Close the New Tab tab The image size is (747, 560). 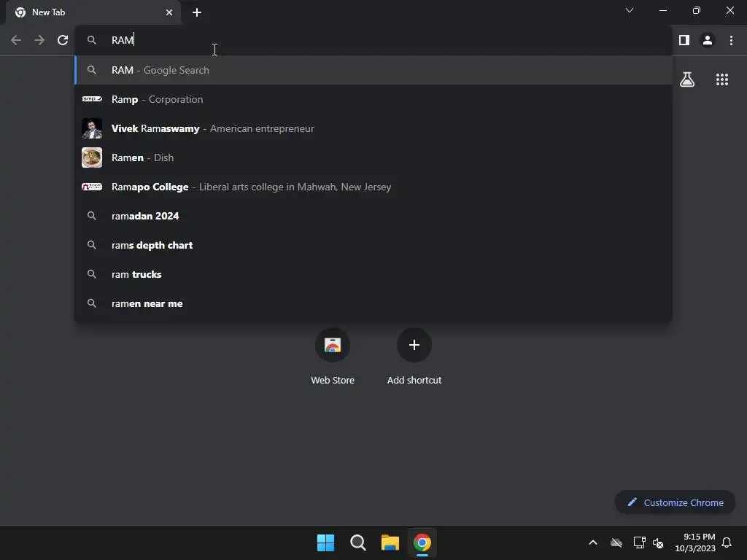[169, 12]
